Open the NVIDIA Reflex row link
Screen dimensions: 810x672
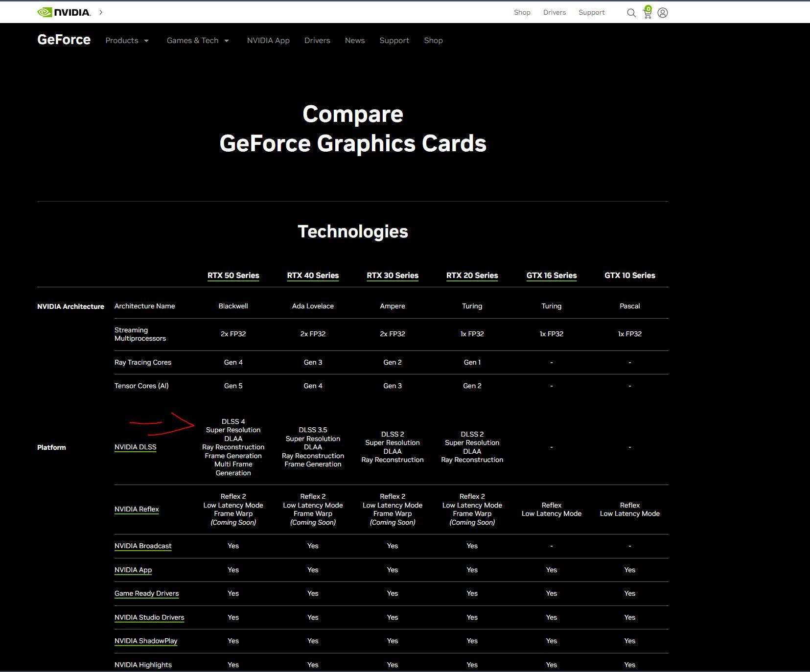coord(137,509)
